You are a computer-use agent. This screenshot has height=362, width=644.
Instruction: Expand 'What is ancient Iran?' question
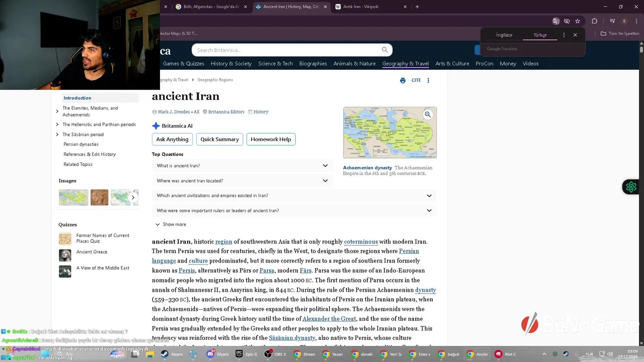click(x=242, y=165)
